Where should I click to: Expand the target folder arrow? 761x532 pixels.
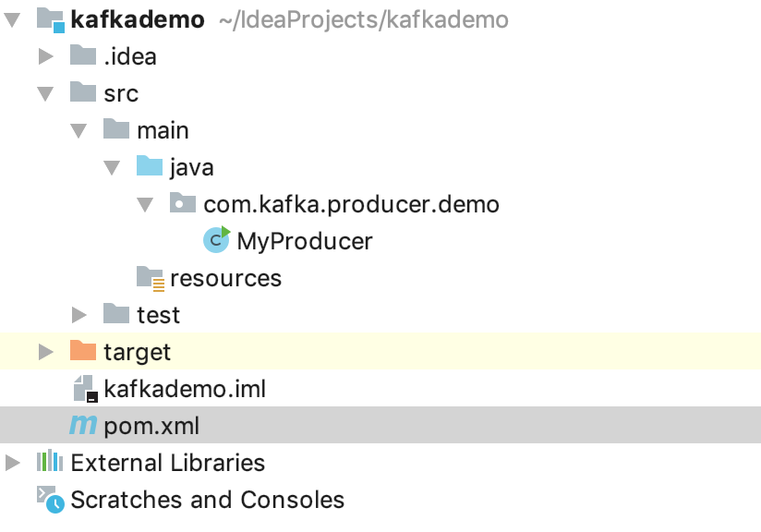click(x=45, y=352)
